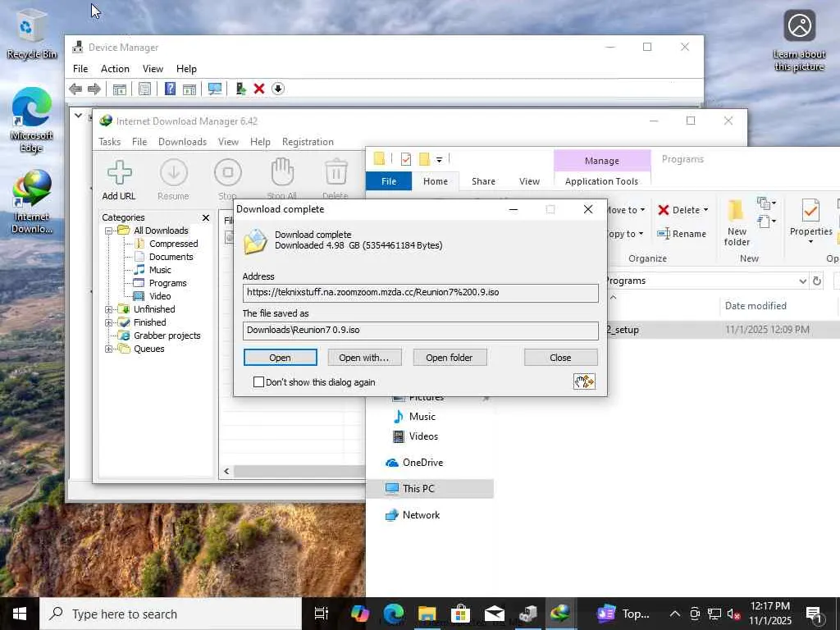840x630 pixels.
Task: Click the Stop toolbar icon in IDM
Action: pos(228,180)
